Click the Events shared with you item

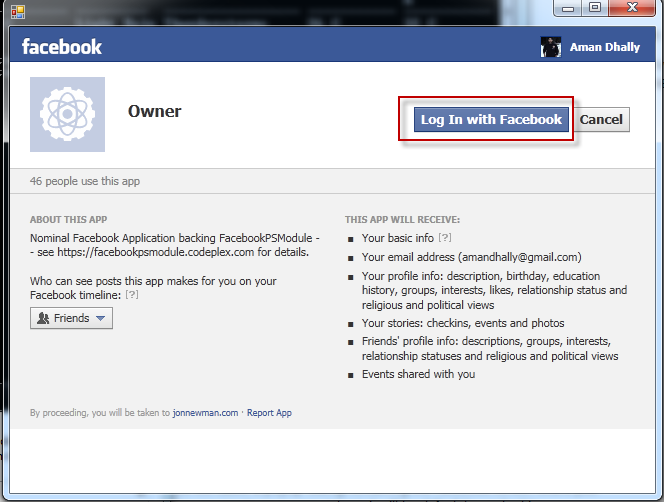pos(418,374)
